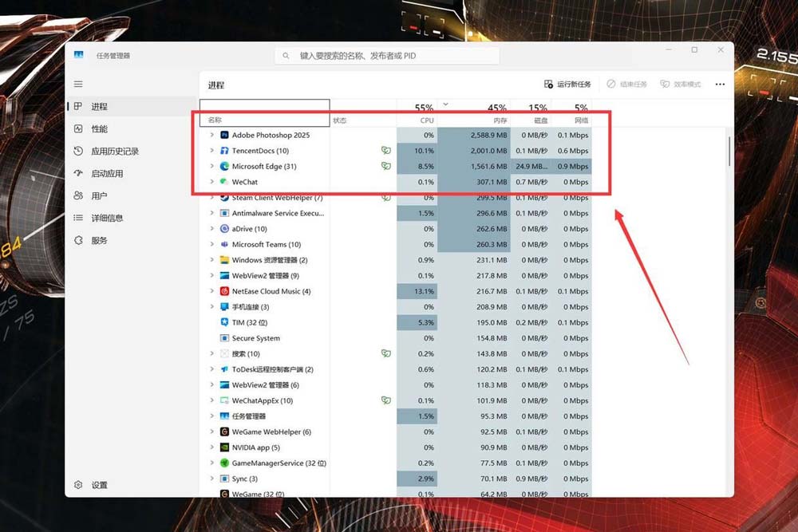Click efficiency mode leaf icon on TencentDocs row
The height and width of the screenshot is (532, 798).
pyautogui.click(x=385, y=151)
